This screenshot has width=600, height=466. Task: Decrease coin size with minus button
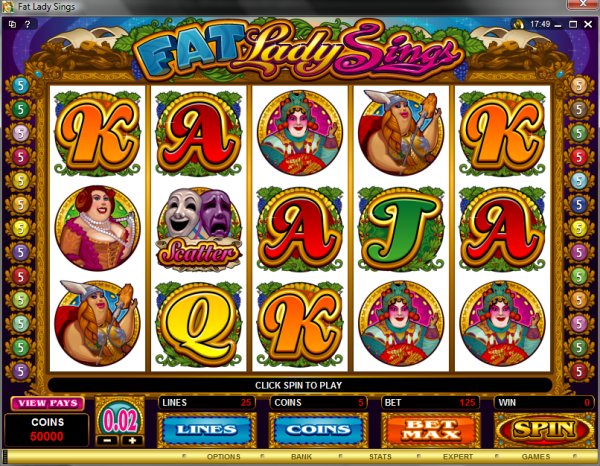point(108,440)
